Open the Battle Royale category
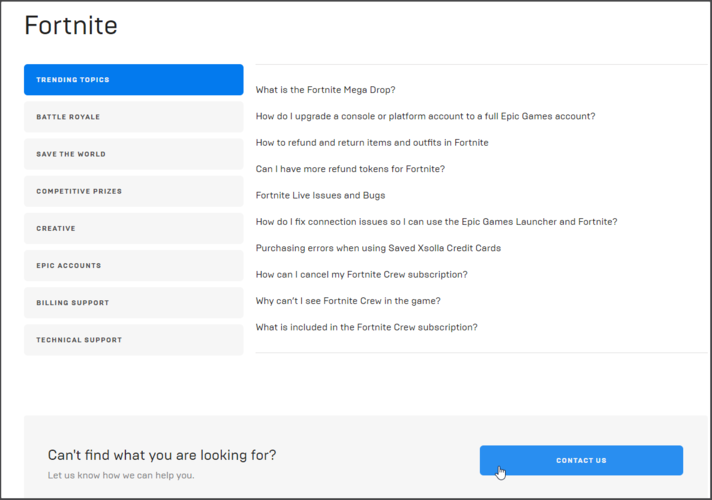The width and height of the screenshot is (712, 500). pyautogui.click(x=134, y=117)
